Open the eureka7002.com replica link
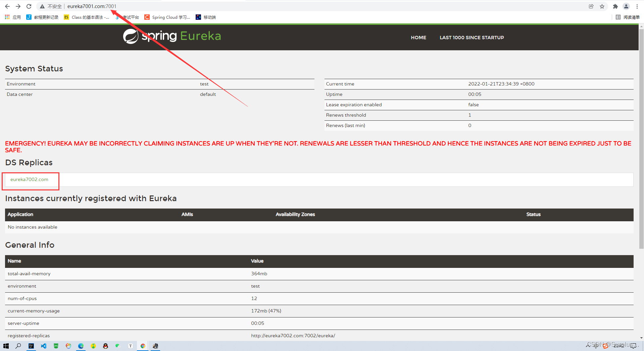The height and width of the screenshot is (351, 644). 29,179
